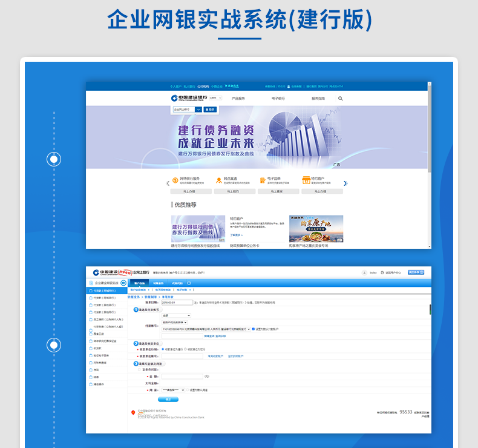Select the 收款单位为它行 radio button
478x448 pixels.
[x=185, y=349]
